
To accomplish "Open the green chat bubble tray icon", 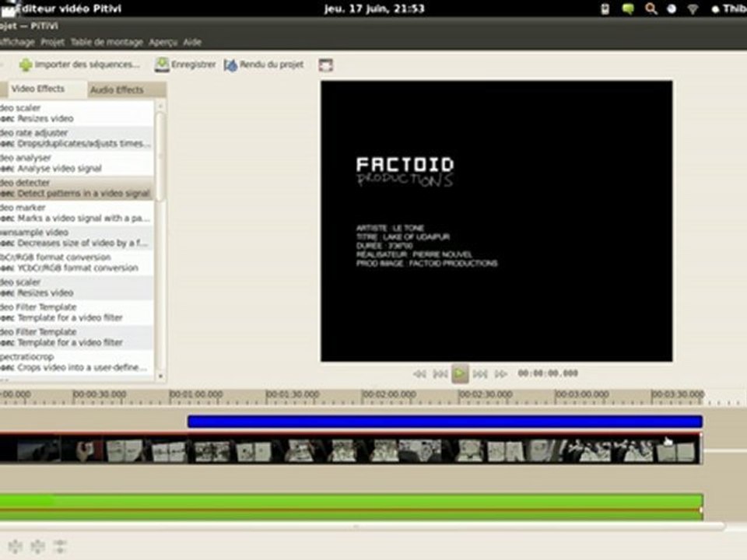I will coord(628,9).
